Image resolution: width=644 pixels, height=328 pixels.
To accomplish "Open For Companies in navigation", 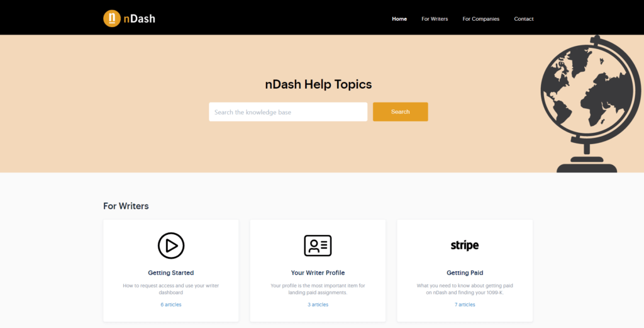I will click(x=481, y=19).
